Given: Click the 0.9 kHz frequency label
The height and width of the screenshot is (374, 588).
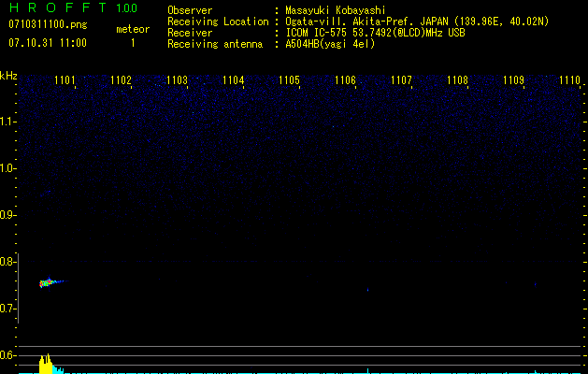Looking at the screenshot, I should pyautogui.click(x=7, y=215).
